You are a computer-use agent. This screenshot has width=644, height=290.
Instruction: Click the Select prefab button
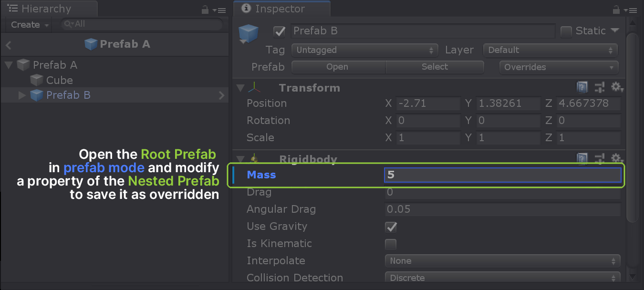coord(434,67)
